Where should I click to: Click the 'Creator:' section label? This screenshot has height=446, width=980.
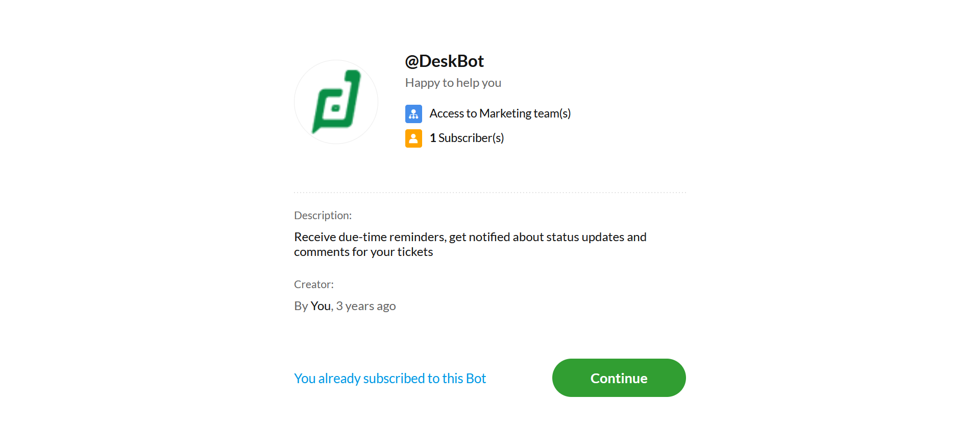click(x=313, y=284)
